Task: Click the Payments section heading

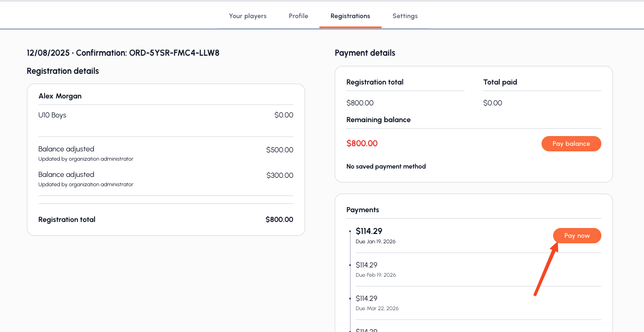Action: [x=363, y=210]
